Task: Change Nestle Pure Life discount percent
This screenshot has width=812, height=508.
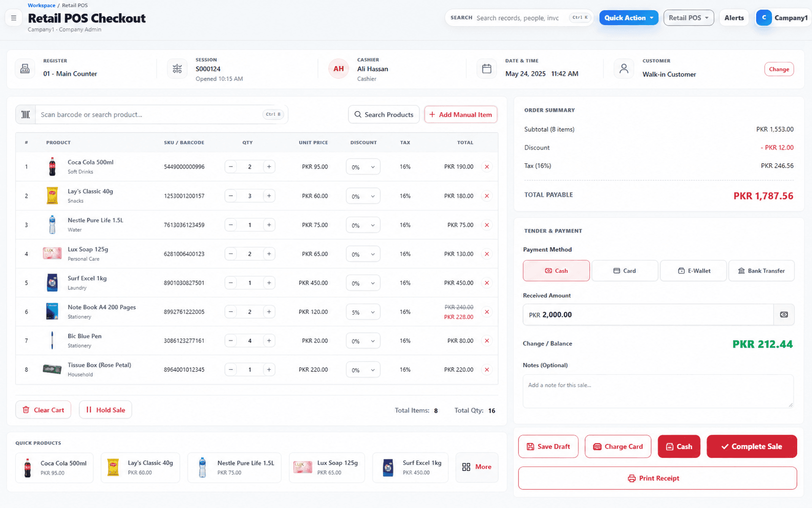Action: (x=363, y=225)
